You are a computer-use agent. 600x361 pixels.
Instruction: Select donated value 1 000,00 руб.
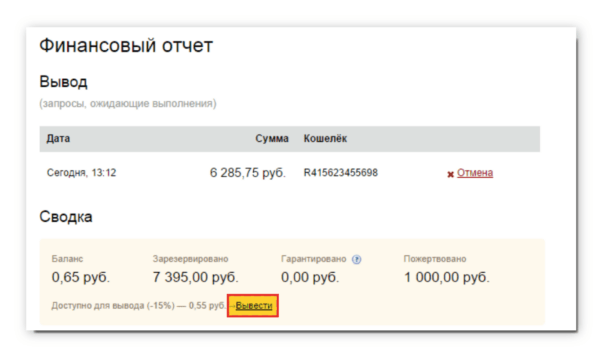(x=447, y=277)
